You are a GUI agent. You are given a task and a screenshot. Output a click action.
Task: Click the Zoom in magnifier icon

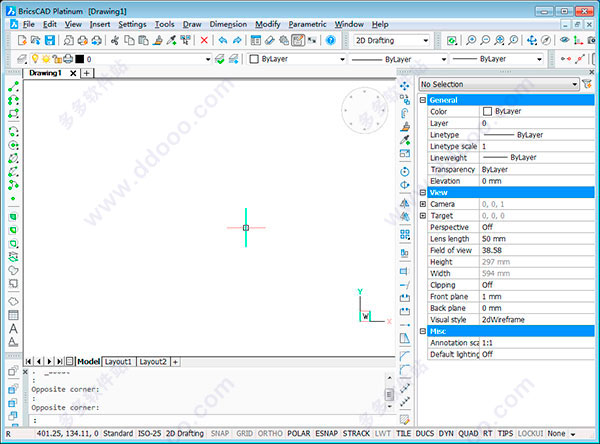coord(471,40)
